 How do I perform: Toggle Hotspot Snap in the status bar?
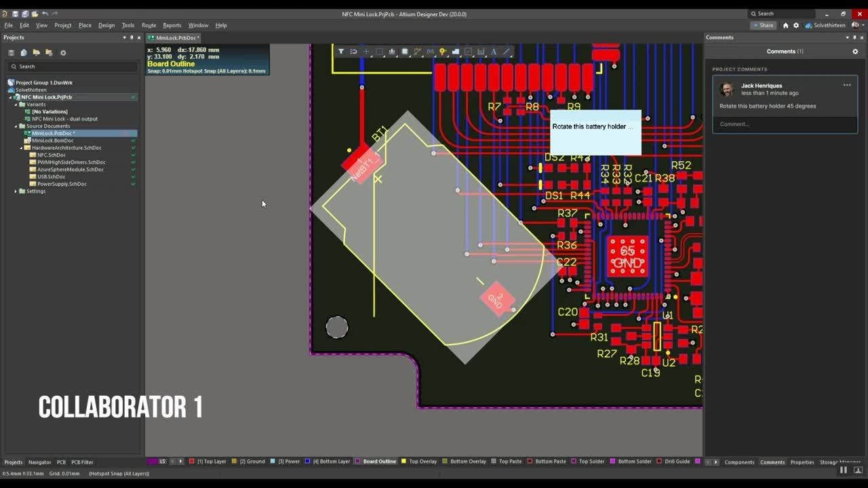(118, 474)
